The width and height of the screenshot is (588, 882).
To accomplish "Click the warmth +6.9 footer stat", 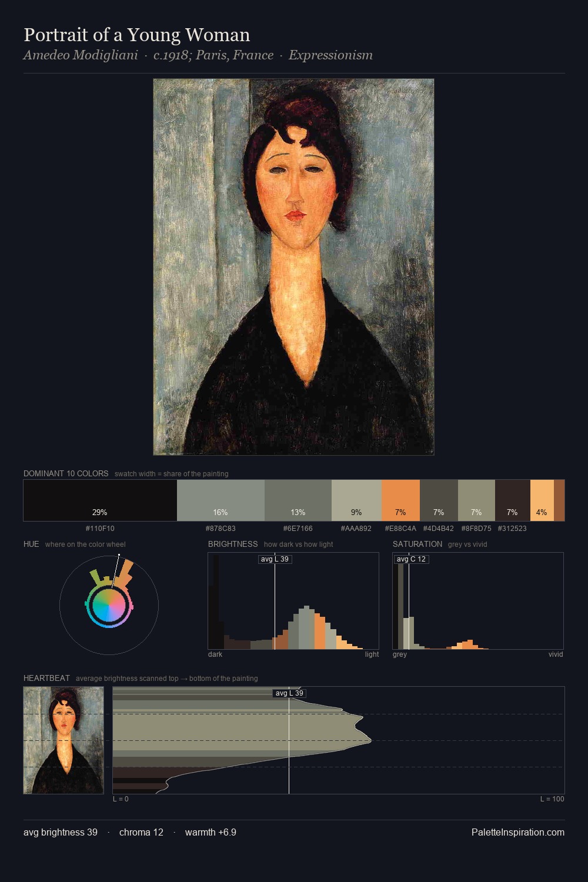I will point(211,832).
